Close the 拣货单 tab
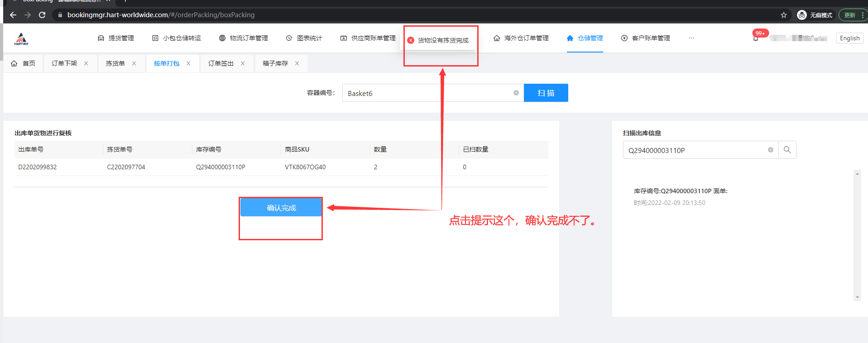This screenshot has height=343, width=868. pos(134,63)
